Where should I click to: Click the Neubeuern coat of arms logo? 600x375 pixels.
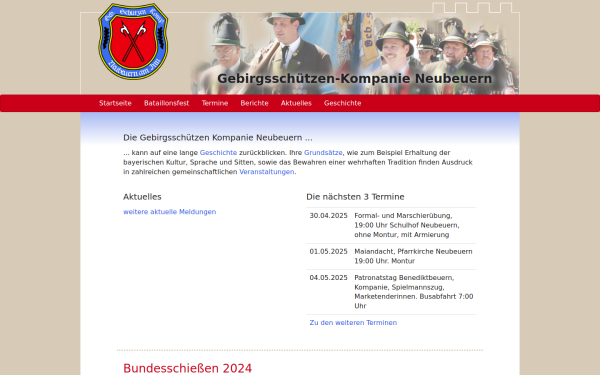(x=133, y=41)
